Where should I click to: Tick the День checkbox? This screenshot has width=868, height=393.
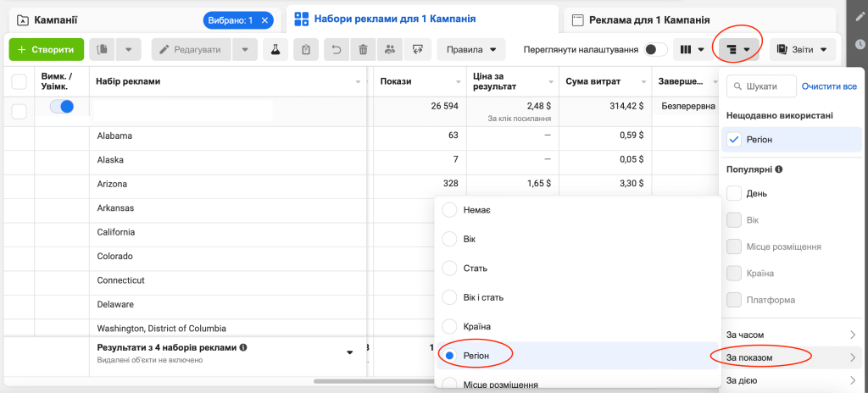coord(734,194)
